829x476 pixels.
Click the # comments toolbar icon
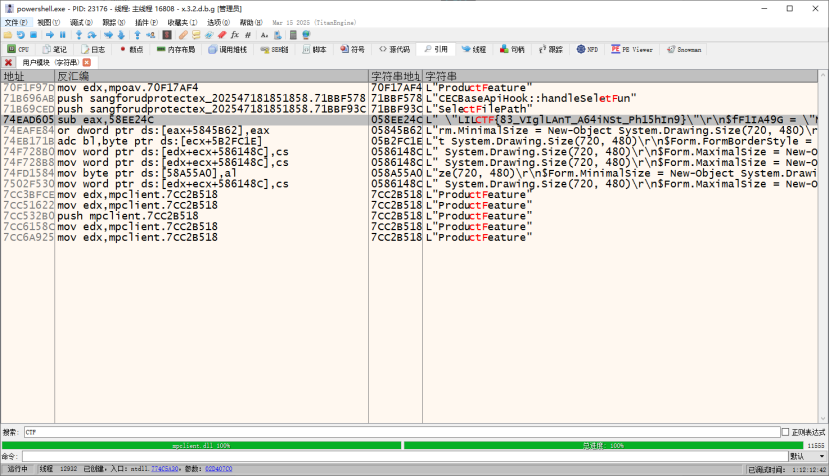point(248,34)
